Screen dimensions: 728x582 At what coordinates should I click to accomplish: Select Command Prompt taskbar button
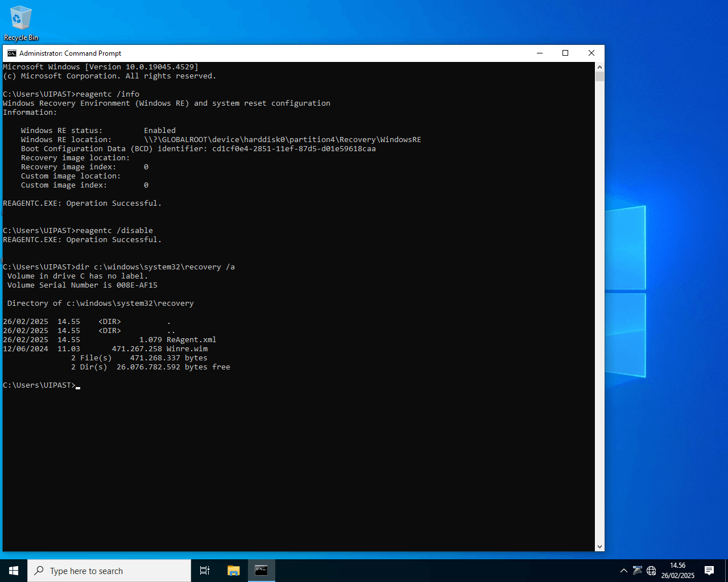[x=261, y=571]
